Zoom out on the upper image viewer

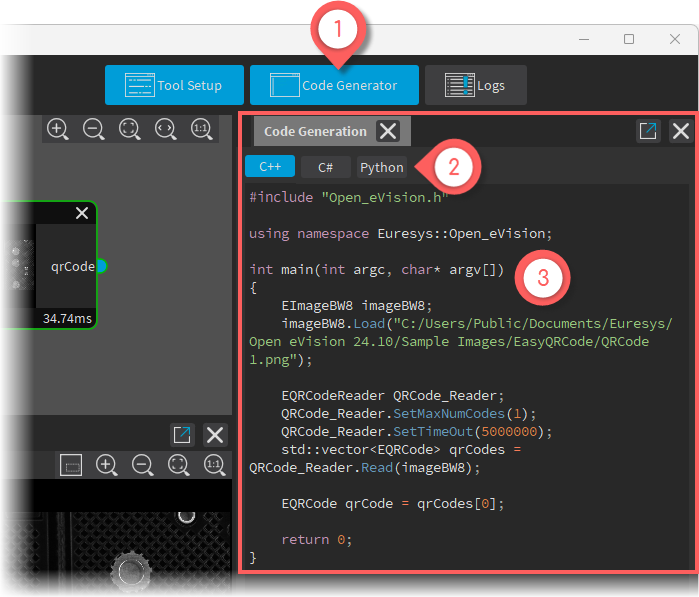pyautogui.click(x=94, y=129)
